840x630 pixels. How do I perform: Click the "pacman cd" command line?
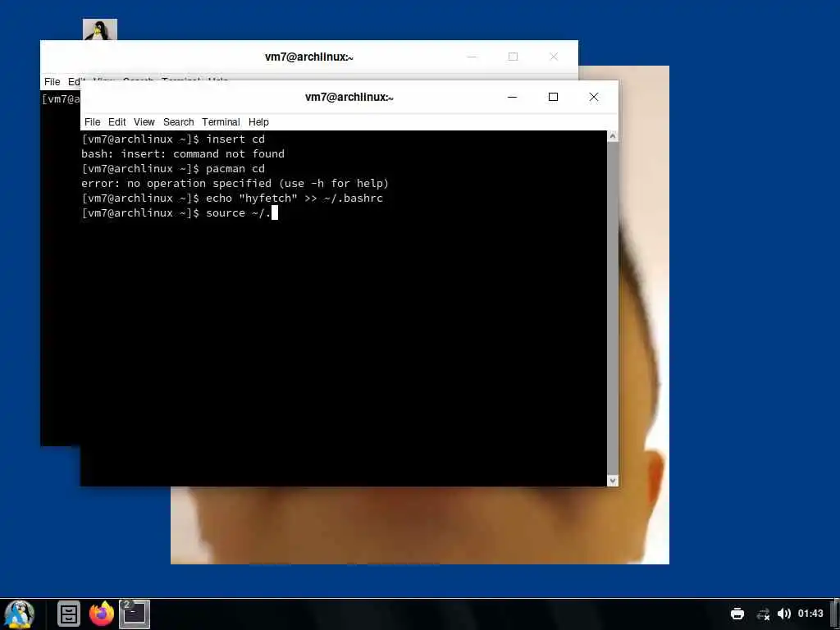(x=173, y=169)
